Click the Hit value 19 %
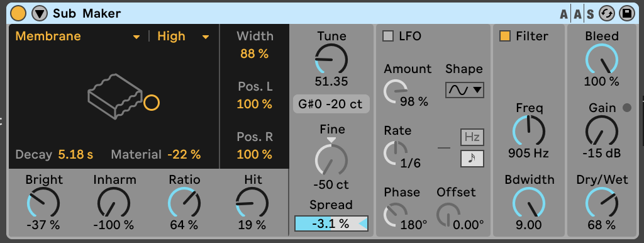 [x=252, y=225]
